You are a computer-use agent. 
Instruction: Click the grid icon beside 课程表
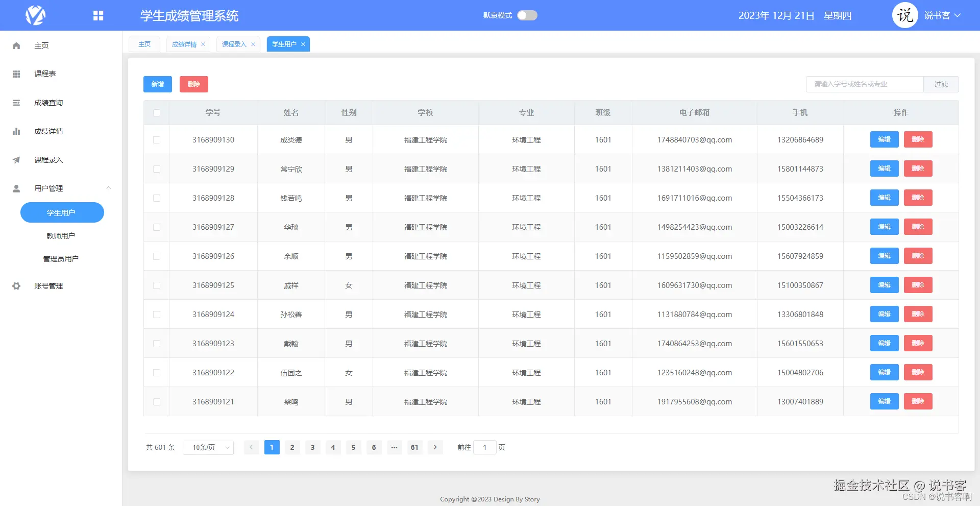[x=16, y=74]
